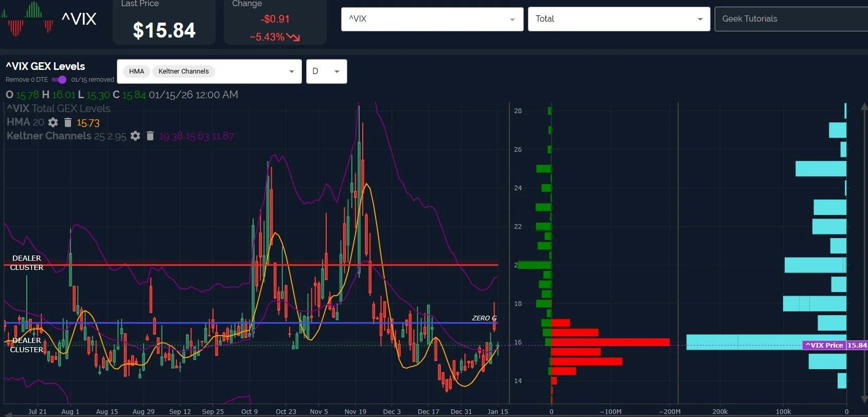The image size is (868, 417).
Task: Click the upper DEALER CLUSTER label
Action: [27, 263]
